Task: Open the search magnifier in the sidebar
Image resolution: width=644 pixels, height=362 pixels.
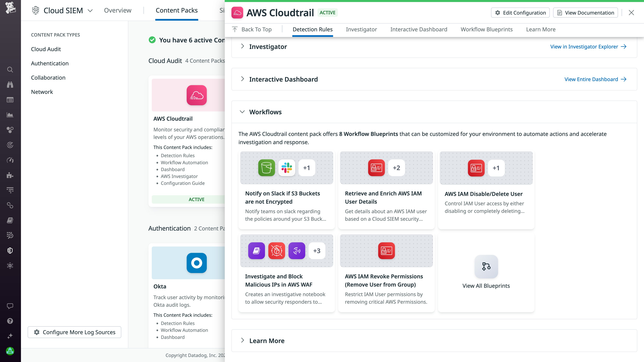Action: coord(10,69)
